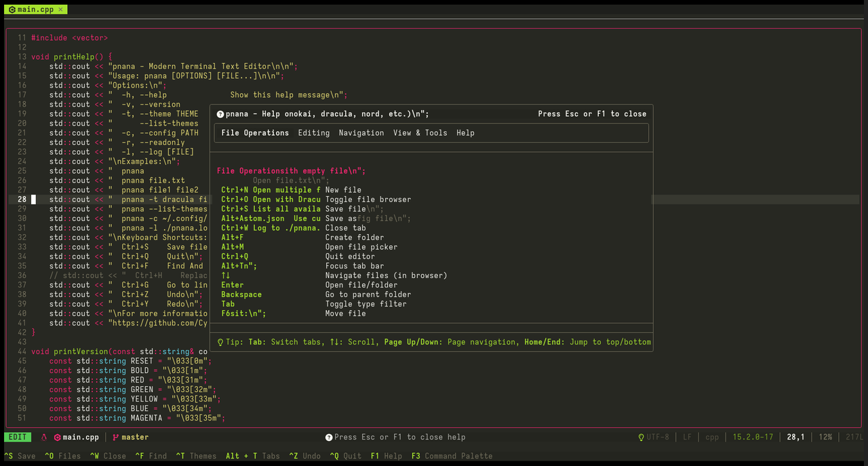Close the main.cpp tab with its x icon
Viewport: 868px width, 466px height.
coord(60,9)
